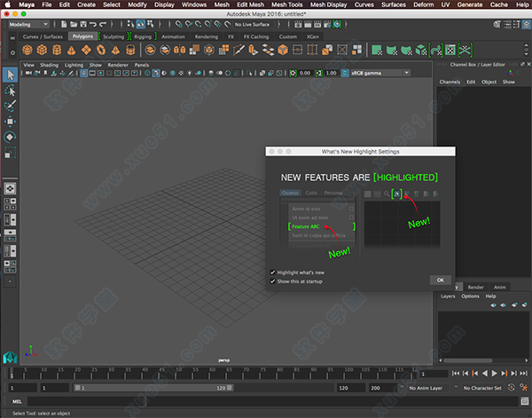Click the layer editor horizontal scrollbar
The width and height of the screenshot is (532, 418).
click(x=468, y=360)
